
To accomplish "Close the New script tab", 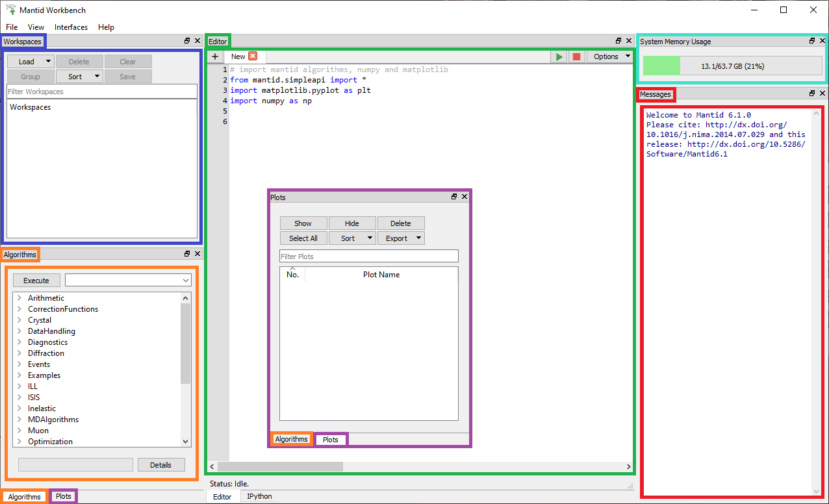I will 253,57.
